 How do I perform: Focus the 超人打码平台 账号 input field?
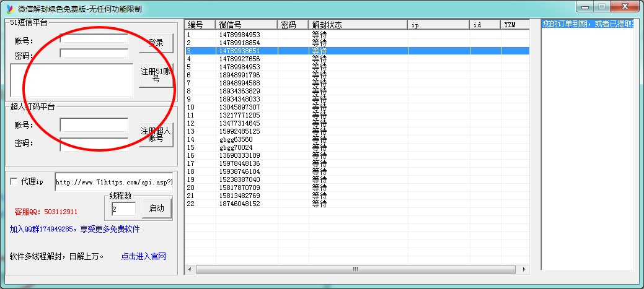[94, 124]
